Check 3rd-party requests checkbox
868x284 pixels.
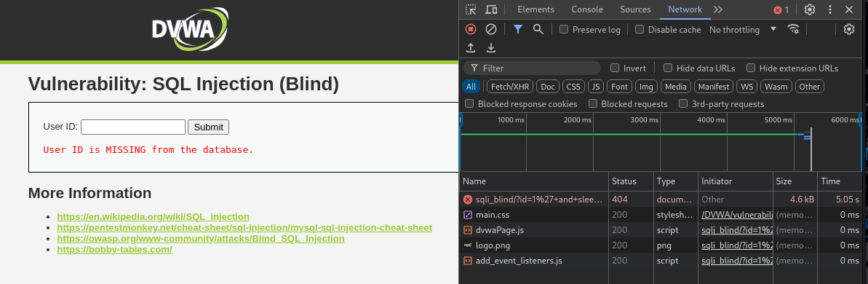tap(683, 103)
